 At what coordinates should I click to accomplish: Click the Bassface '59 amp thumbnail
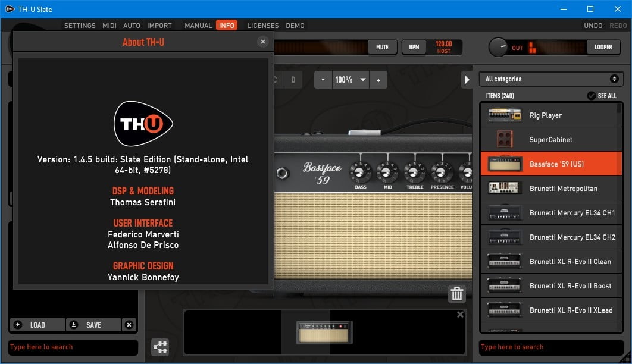tap(504, 164)
